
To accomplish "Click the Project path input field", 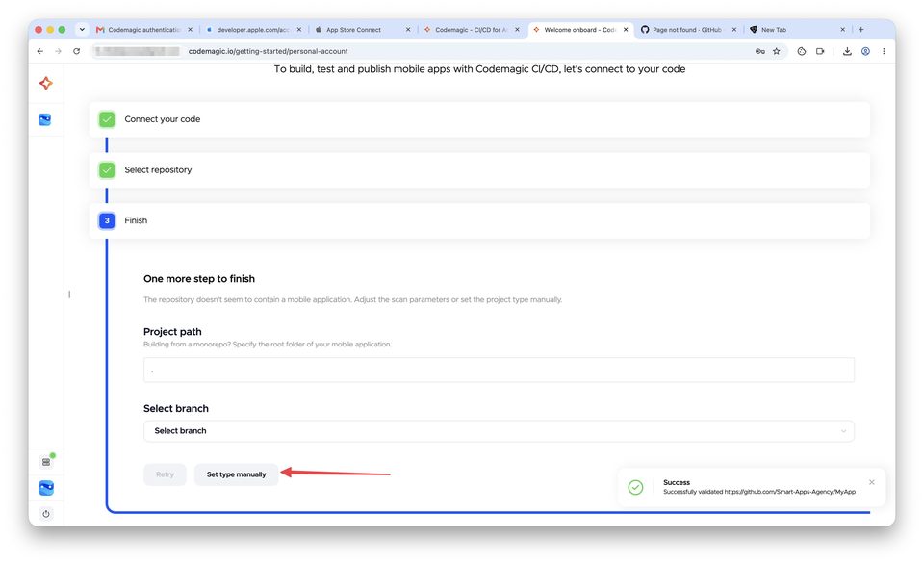I will click(x=499, y=370).
